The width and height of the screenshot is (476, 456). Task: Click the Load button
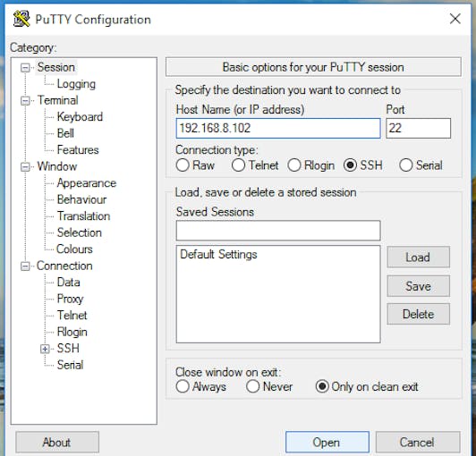tap(419, 258)
